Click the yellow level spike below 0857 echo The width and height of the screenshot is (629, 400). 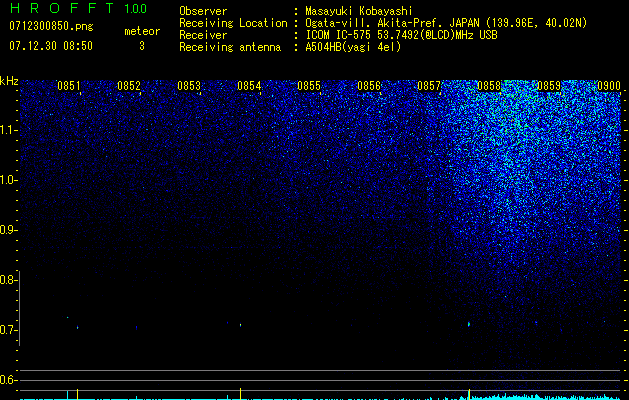469,394
